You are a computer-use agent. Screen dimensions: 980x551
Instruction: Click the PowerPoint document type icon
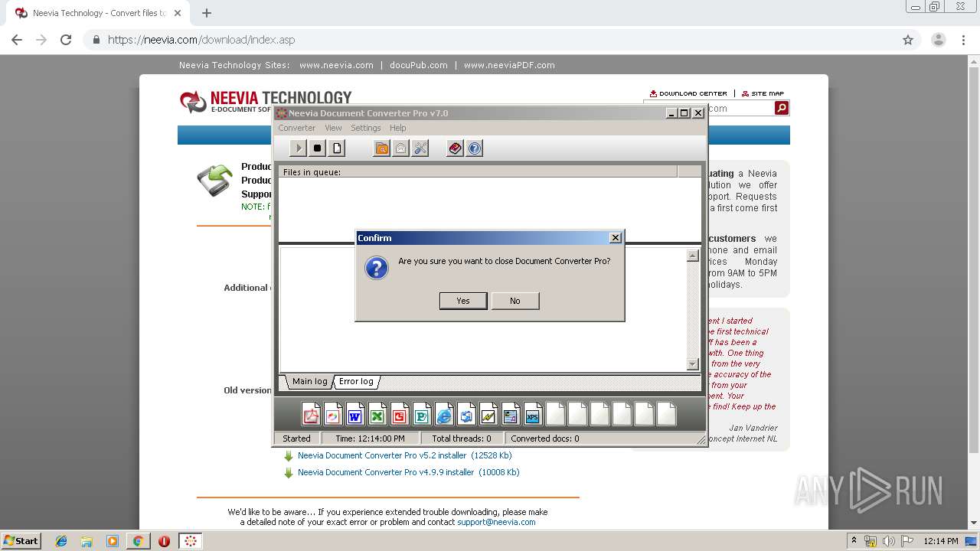400,414
